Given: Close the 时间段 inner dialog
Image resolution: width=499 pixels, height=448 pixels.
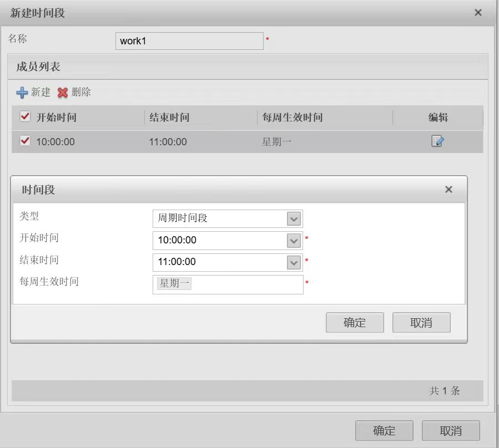Looking at the screenshot, I should [x=448, y=190].
